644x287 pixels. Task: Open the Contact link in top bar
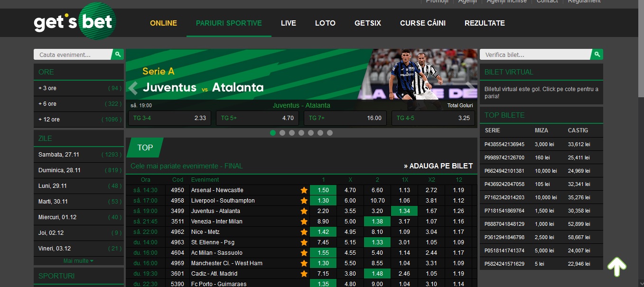tap(547, 1)
